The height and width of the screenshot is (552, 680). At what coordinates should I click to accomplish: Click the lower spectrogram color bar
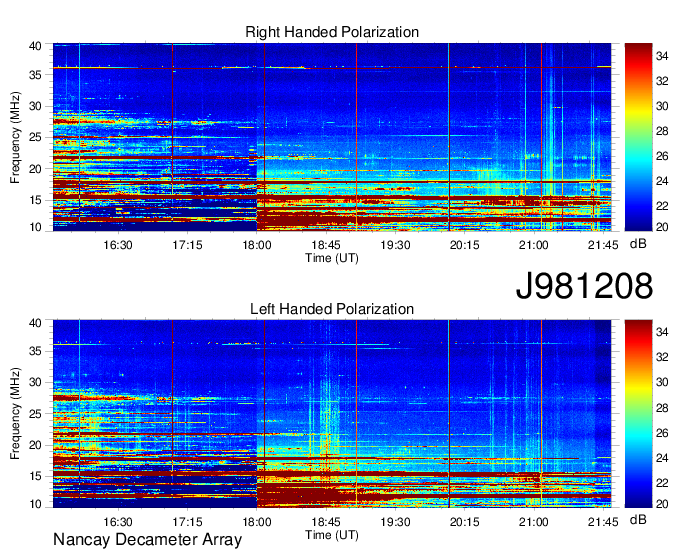638,414
